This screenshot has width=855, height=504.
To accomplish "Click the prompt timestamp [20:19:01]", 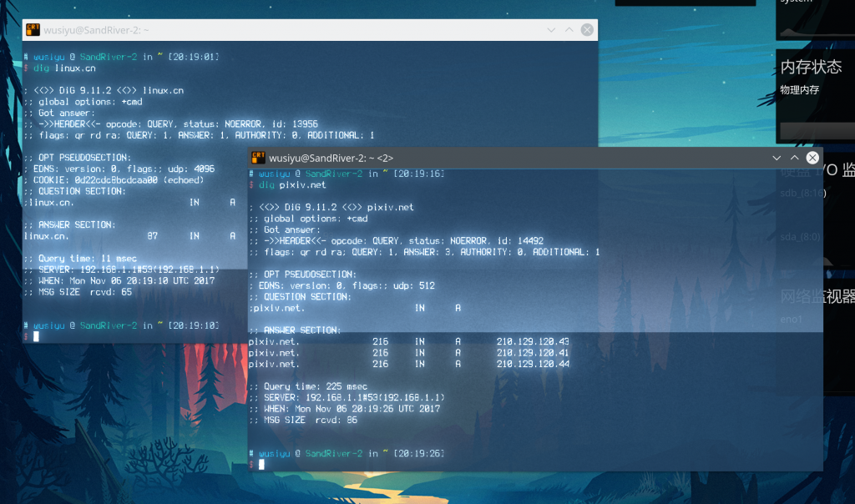I will (194, 57).
